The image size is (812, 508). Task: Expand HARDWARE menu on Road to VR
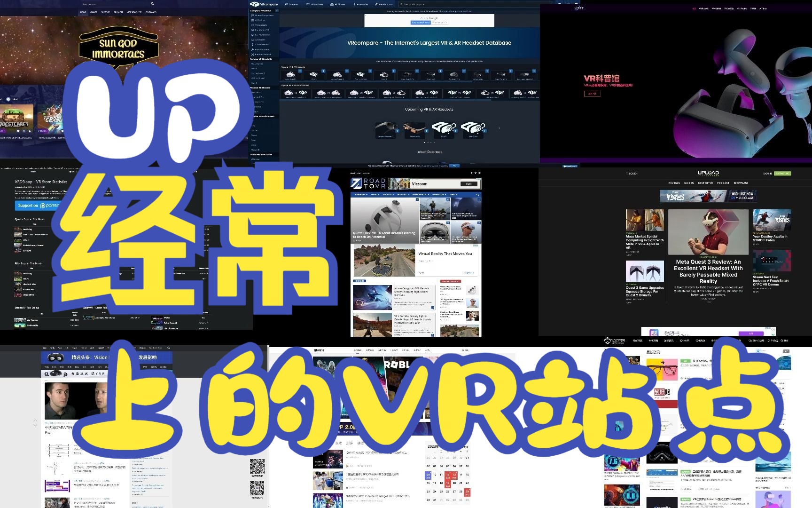click(x=360, y=194)
